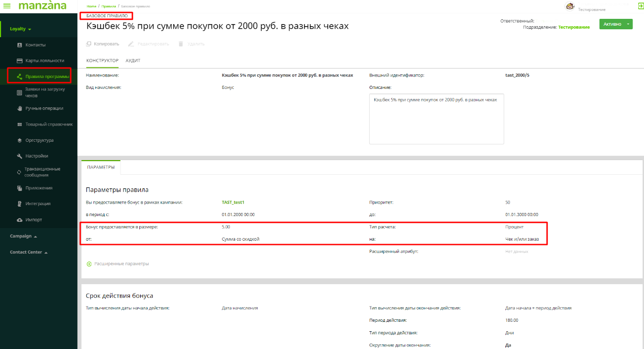
Task: Open Ручные операции section
Action: pos(44,108)
